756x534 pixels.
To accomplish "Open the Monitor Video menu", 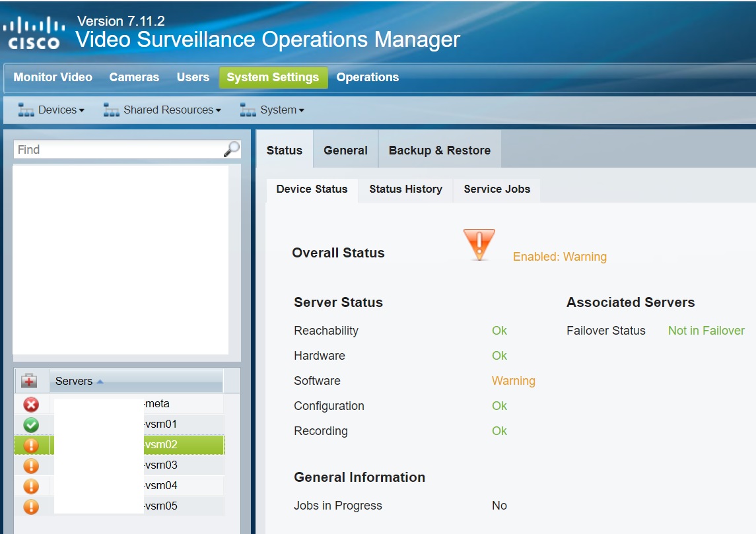I will (x=52, y=77).
